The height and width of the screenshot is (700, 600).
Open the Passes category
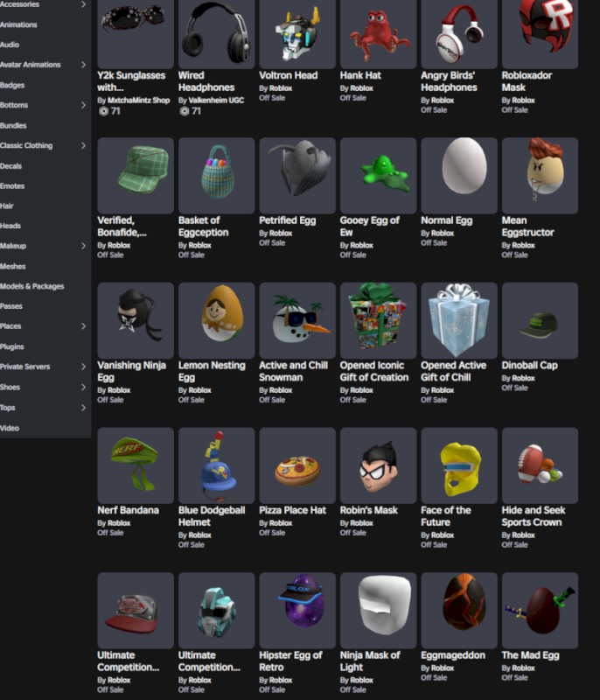[x=11, y=306]
